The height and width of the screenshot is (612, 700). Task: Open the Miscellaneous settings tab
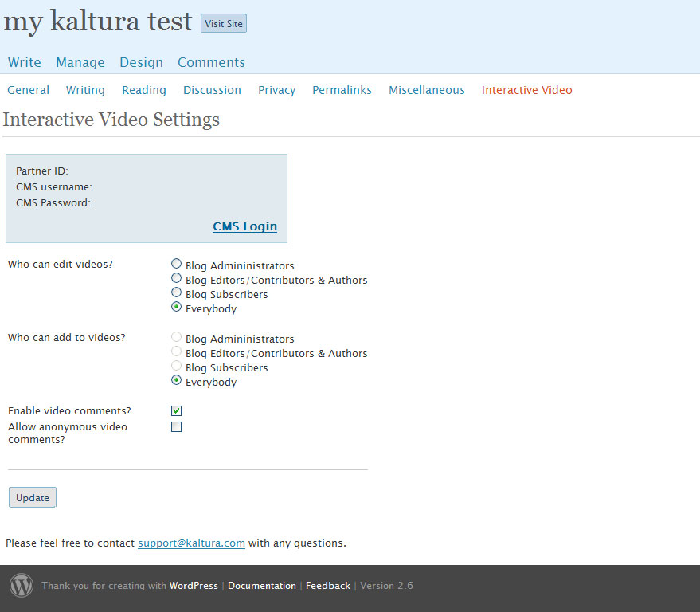point(427,90)
